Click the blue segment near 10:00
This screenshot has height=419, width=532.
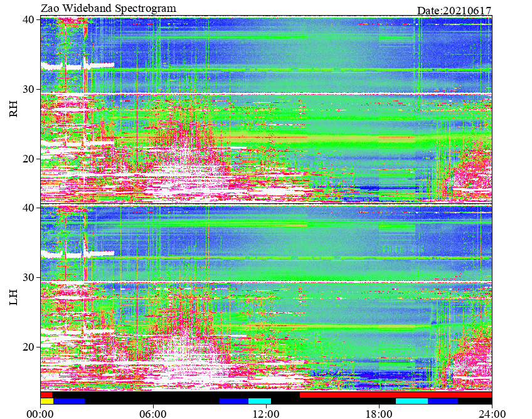coord(234,401)
